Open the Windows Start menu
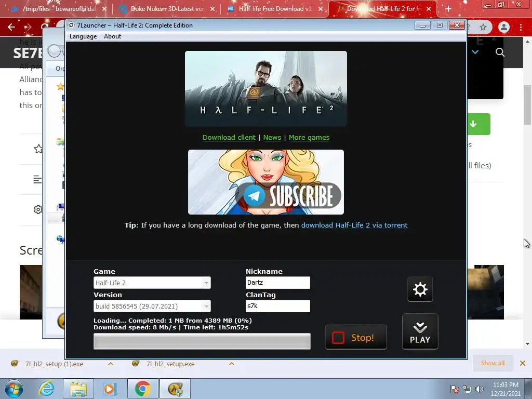This screenshot has height=399, width=532. (x=14, y=389)
